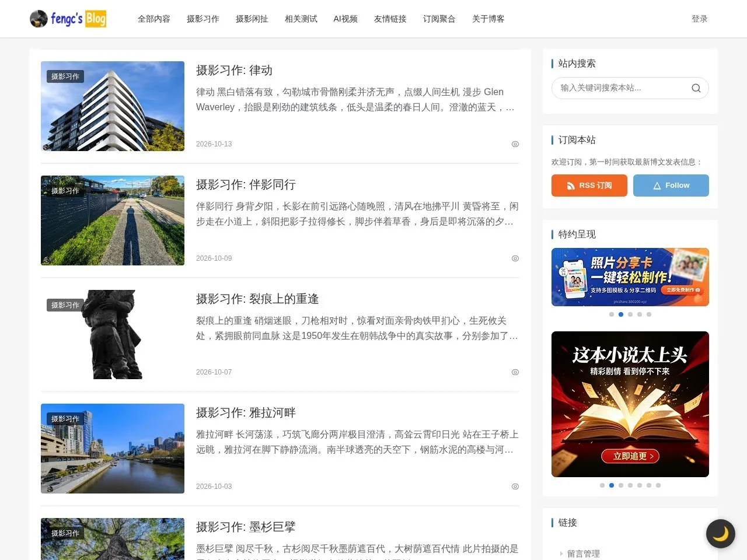Open post titled 摄影习作: 墨杉巨擘
Screen dimensions: 747x560
pyautogui.click(x=246, y=527)
